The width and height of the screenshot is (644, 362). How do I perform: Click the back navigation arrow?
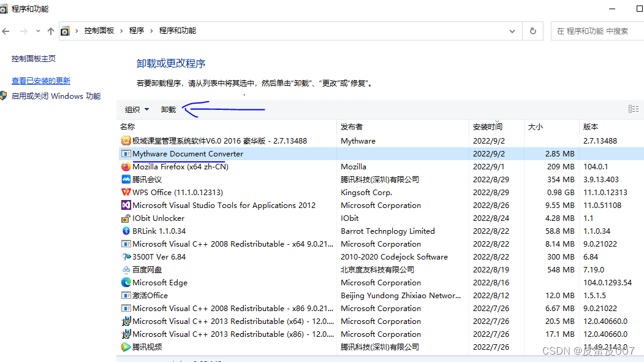coord(6,31)
